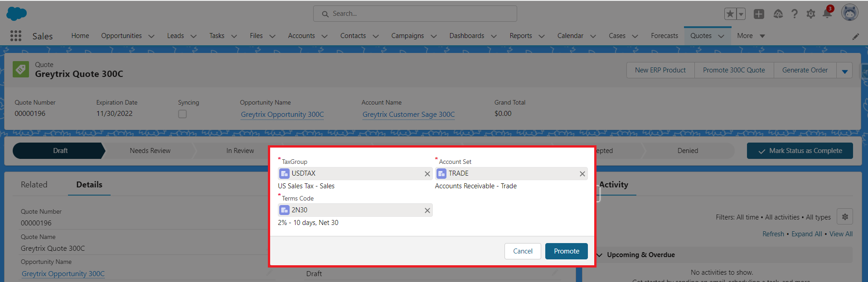The width and height of the screenshot is (868, 282).
Task: Click the pencil icon to edit navigation
Action: click(x=856, y=36)
